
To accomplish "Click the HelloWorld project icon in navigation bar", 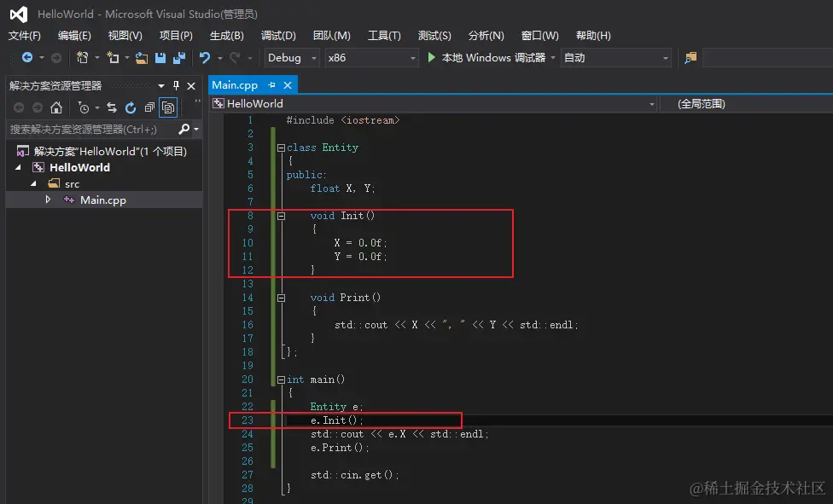I will (218, 103).
